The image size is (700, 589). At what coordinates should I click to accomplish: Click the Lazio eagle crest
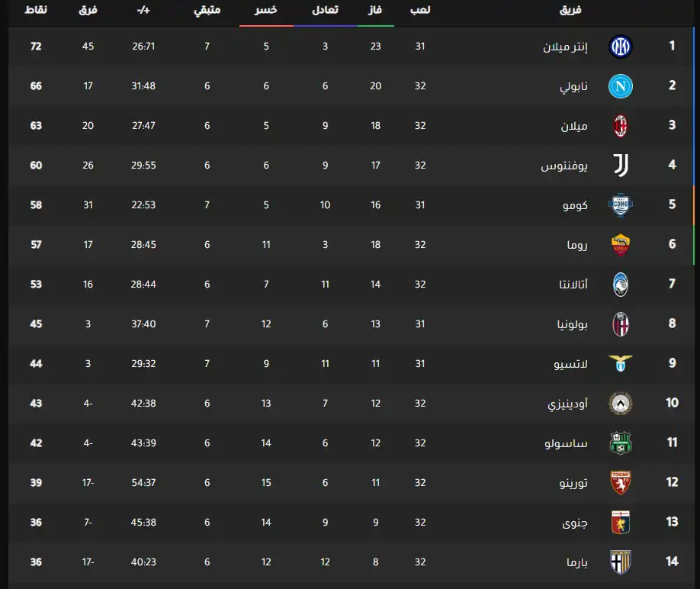click(621, 364)
